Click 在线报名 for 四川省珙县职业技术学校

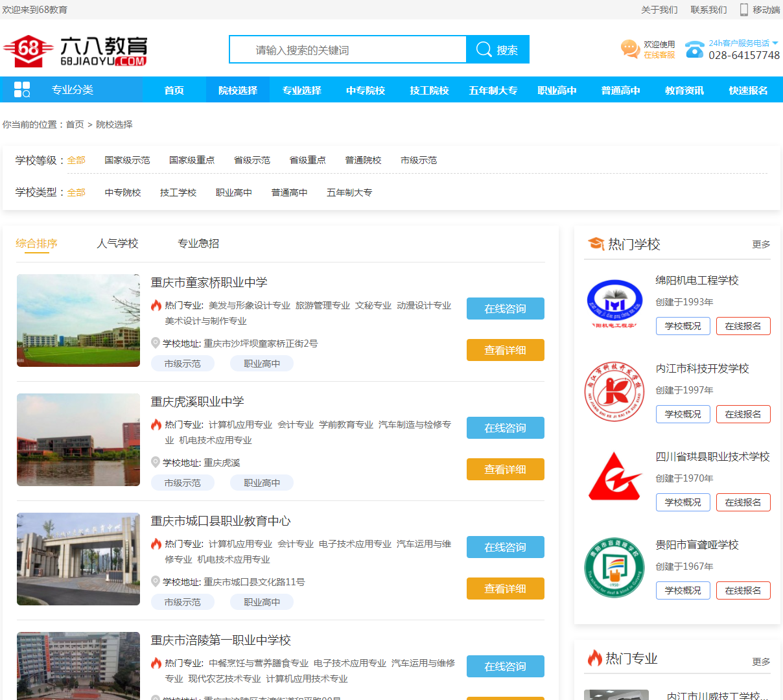click(743, 502)
